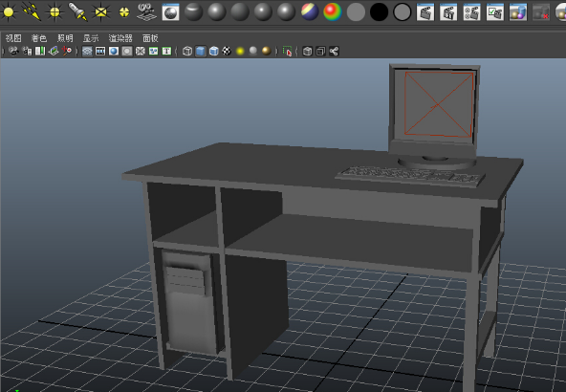This screenshot has height=392, width=566.
Task: Create a point light
Action: [54, 11]
